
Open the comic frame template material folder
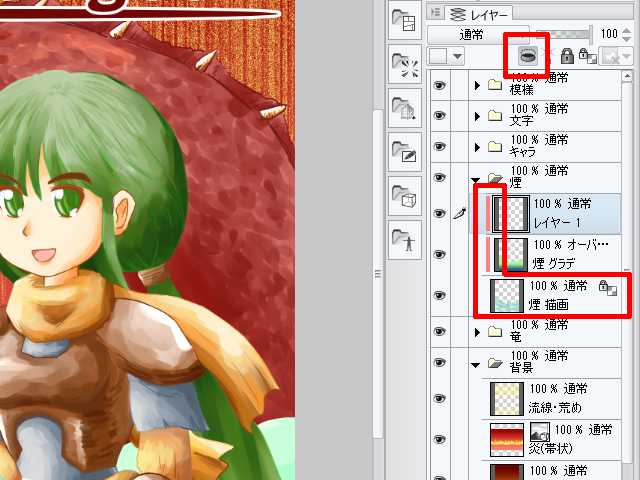coord(404,20)
